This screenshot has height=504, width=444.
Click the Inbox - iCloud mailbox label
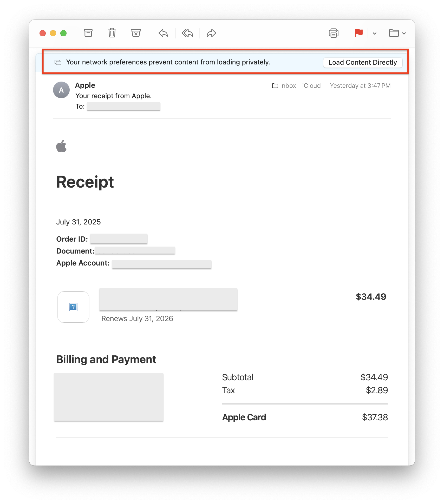pyautogui.click(x=296, y=86)
